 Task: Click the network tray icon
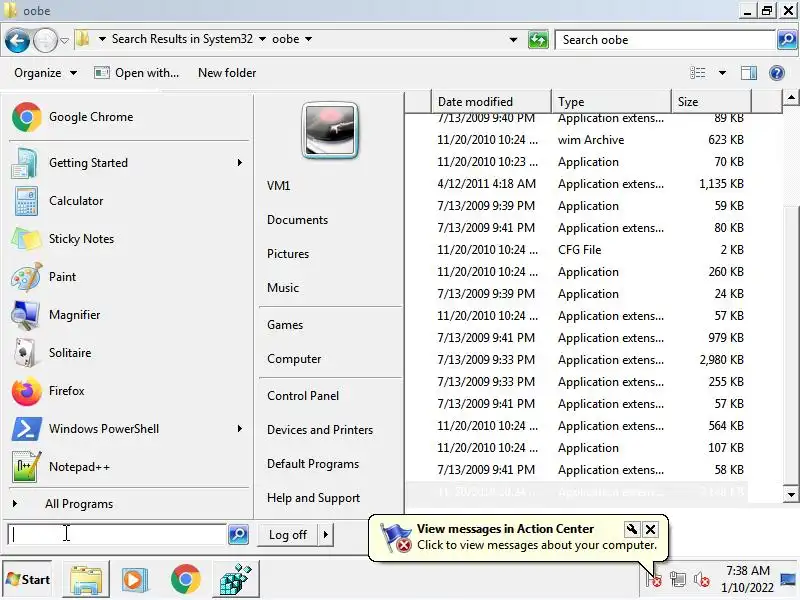point(678,580)
